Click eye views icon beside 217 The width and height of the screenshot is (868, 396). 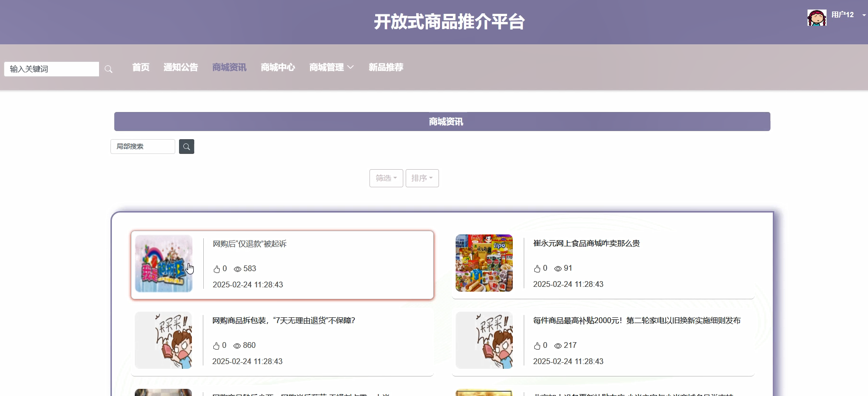[558, 346]
